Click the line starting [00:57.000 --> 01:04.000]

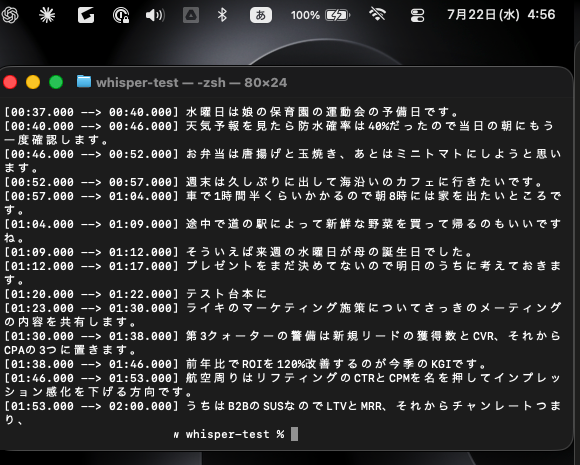coord(283,196)
